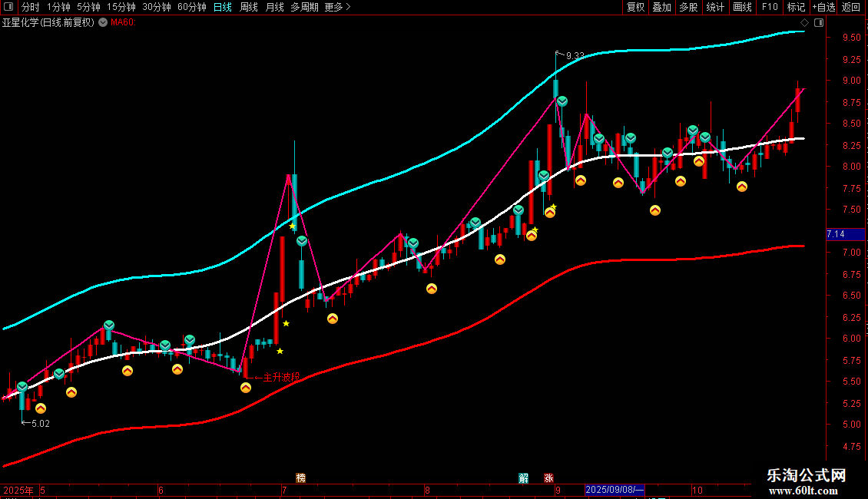
Task: Open the 统计 statistics button
Action: coord(714,7)
